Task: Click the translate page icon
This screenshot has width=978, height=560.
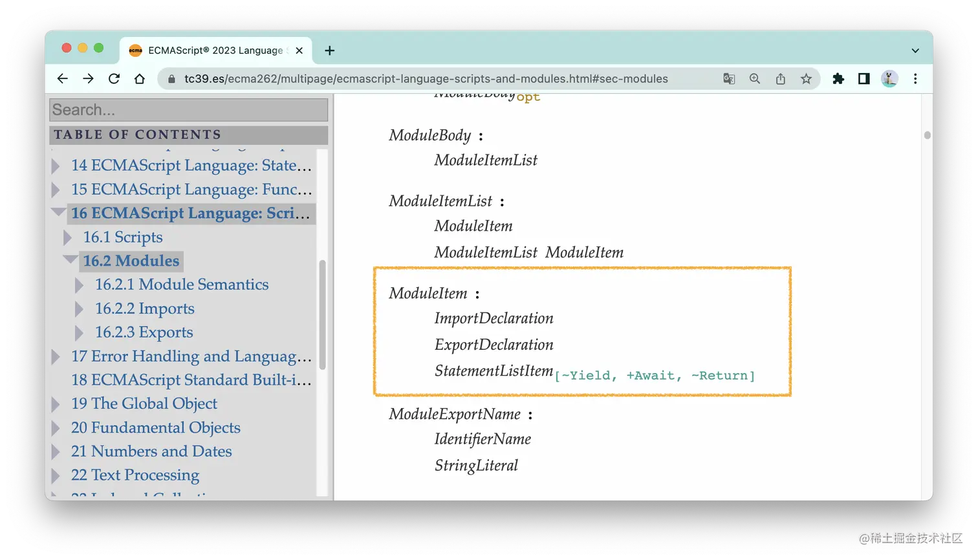Action: point(729,79)
